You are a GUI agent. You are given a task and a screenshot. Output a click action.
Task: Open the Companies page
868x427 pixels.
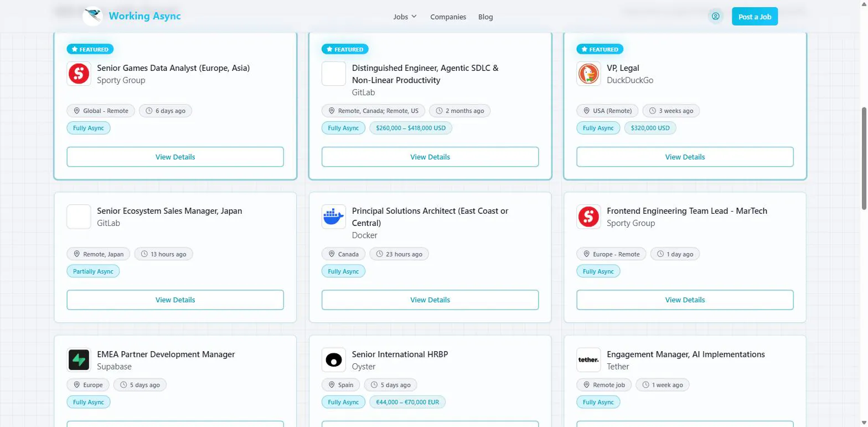pos(448,17)
